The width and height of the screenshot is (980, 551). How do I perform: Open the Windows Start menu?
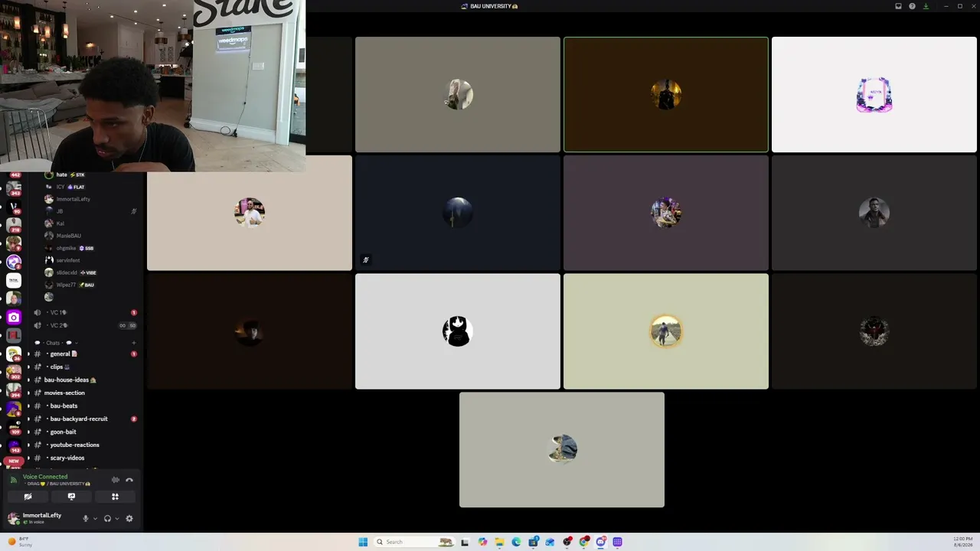point(363,542)
